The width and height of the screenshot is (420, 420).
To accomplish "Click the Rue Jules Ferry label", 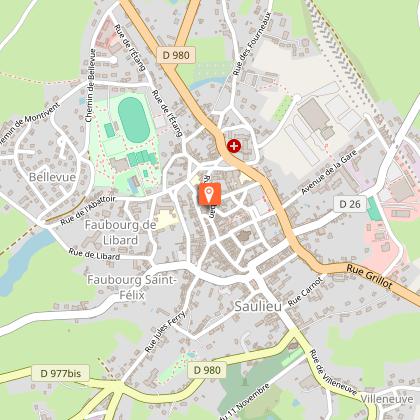I will pyautogui.click(x=166, y=331).
